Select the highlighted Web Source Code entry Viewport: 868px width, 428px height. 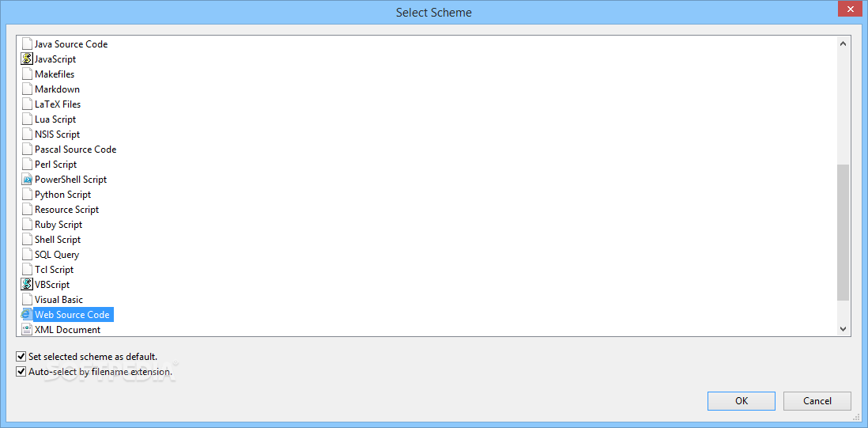73,315
